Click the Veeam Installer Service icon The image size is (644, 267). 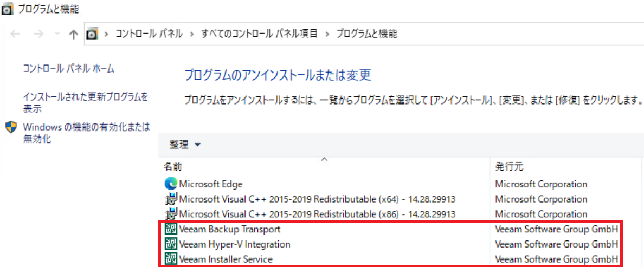[171, 259]
